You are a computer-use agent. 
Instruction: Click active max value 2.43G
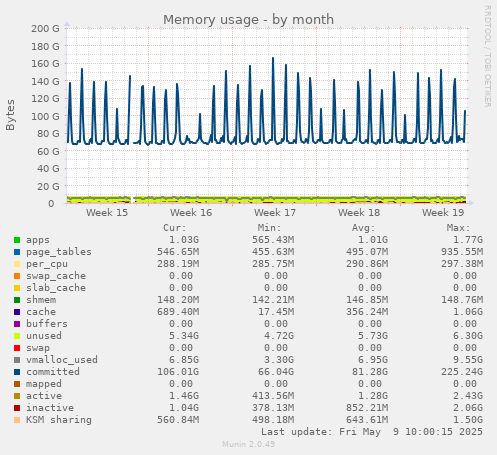(x=468, y=396)
